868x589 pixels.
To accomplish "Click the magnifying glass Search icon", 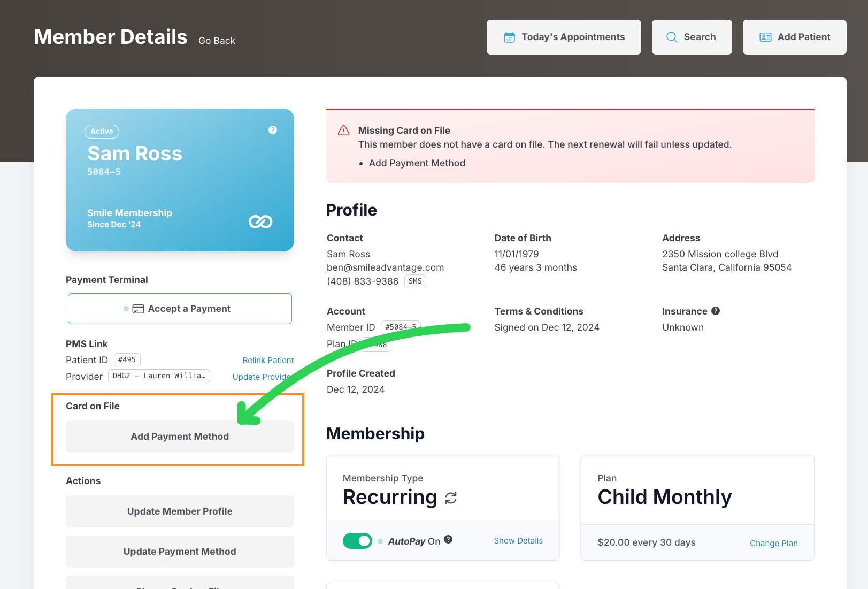I will tap(672, 37).
